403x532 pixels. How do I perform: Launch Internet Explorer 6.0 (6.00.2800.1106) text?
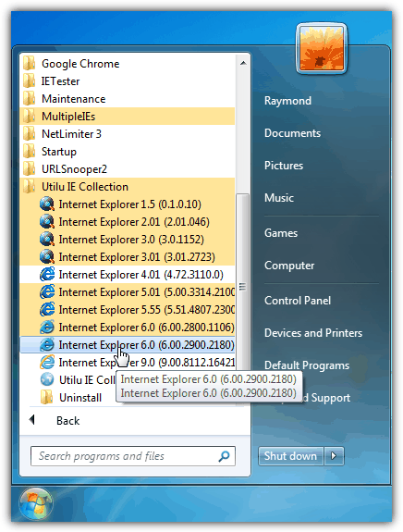coord(146,328)
